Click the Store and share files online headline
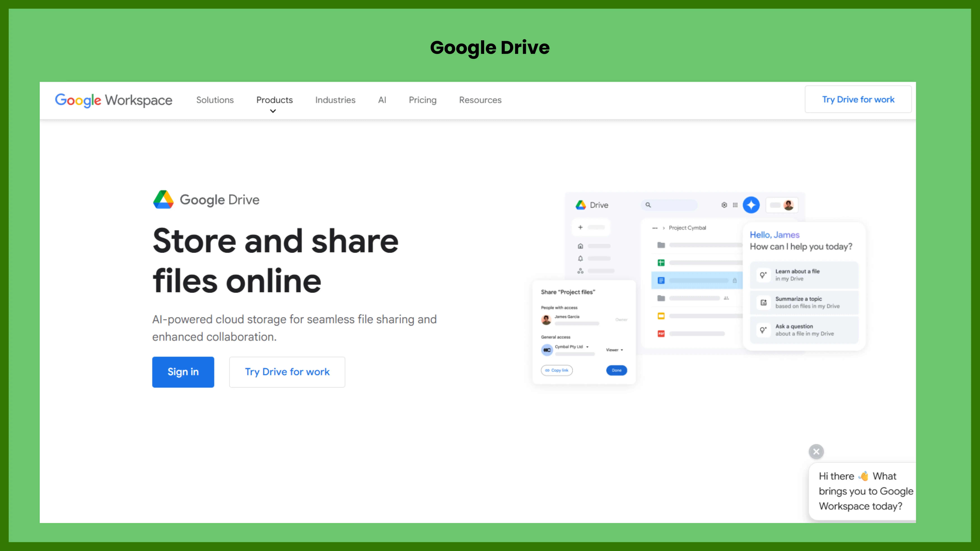The image size is (980, 551). coord(275,261)
